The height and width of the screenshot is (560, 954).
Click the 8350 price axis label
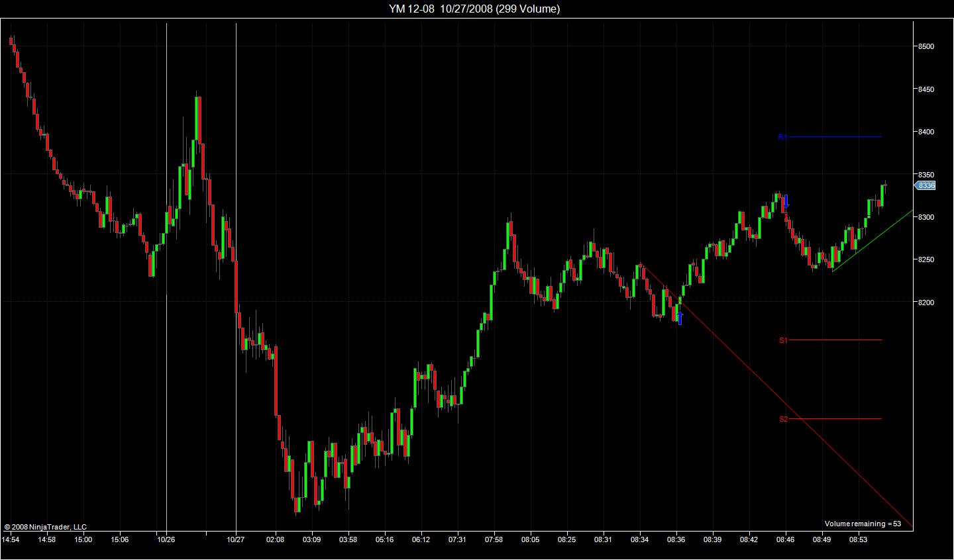pos(926,175)
